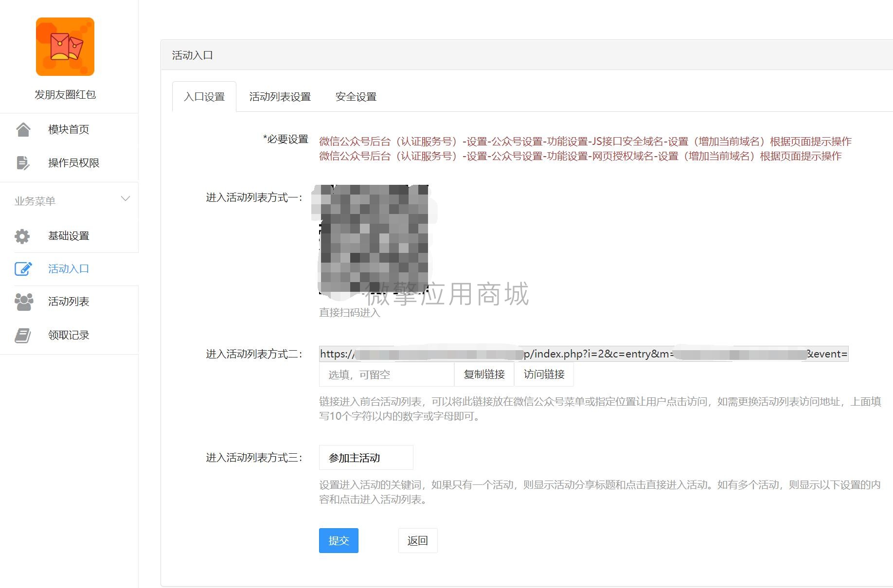Select 活动入口 in sidebar
The image size is (893, 588).
tap(69, 269)
